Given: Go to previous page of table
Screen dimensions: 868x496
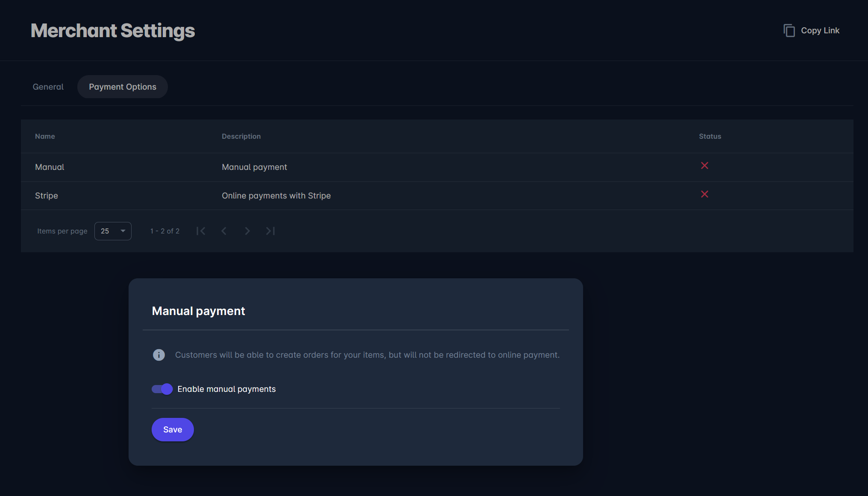Looking at the screenshot, I should point(224,231).
